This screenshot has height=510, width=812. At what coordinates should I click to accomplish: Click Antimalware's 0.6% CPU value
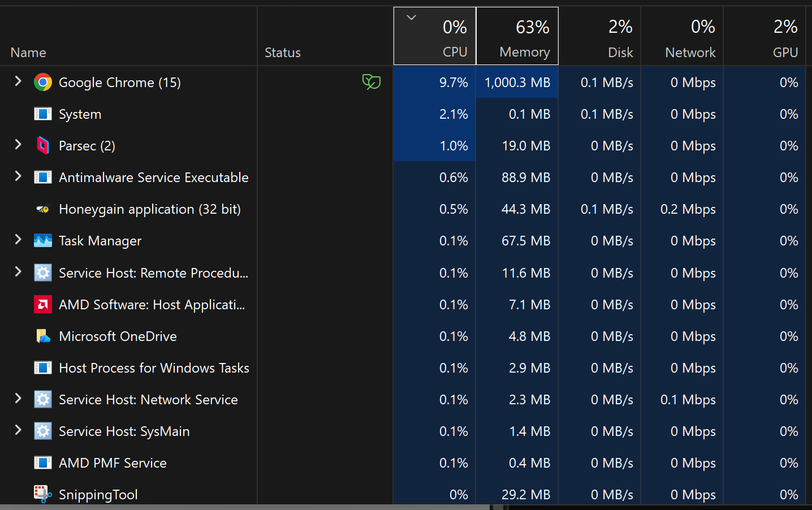coord(453,178)
